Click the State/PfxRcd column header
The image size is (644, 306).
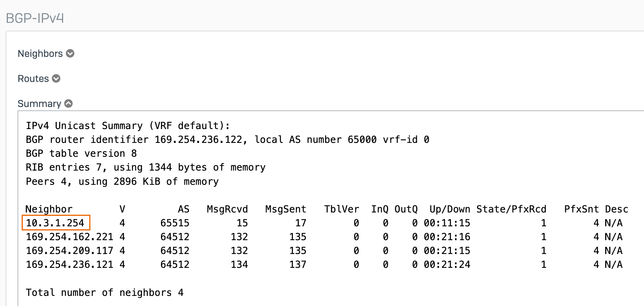pyautogui.click(x=511, y=209)
